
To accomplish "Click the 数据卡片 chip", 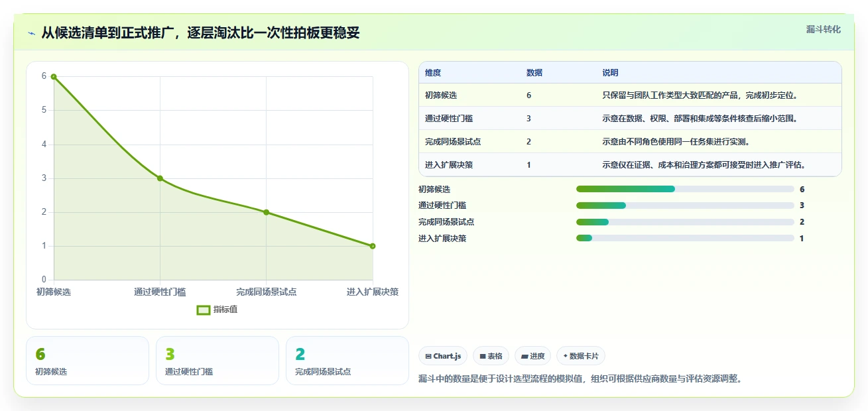I will (x=581, y=356).
